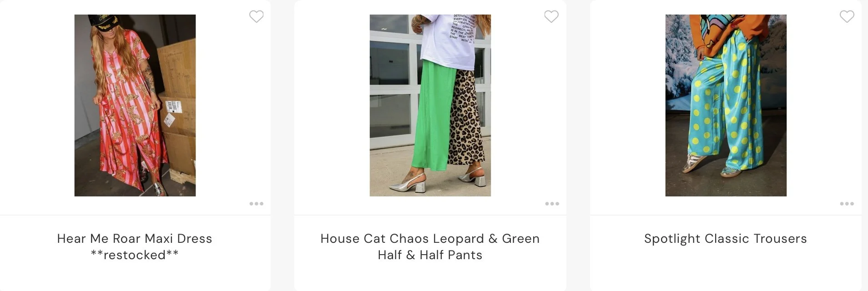
Task: Open House Cat Chaos Leopard & Green link
Action: pyautogui.click(x=430, y=239)
